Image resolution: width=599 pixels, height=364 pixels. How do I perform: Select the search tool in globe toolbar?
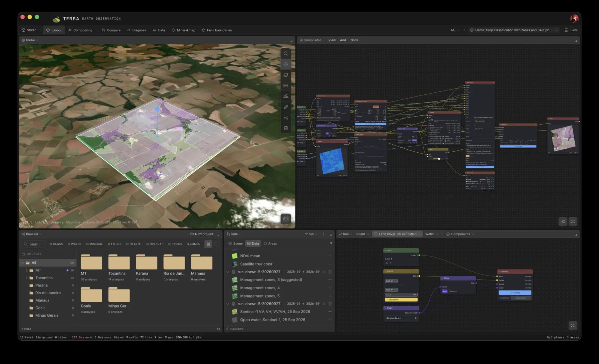tap(286, 54)
